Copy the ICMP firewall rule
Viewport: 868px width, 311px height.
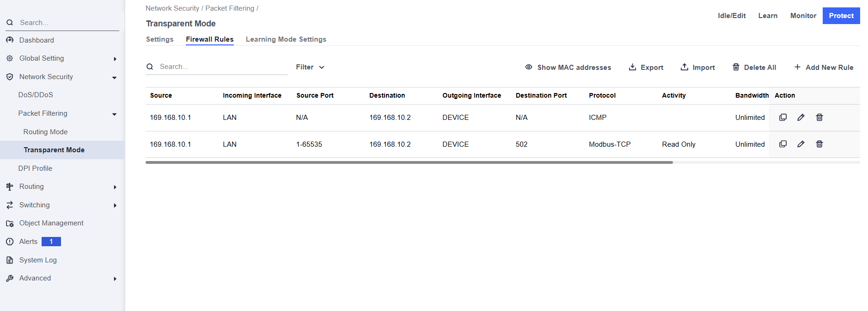(782, 118)
